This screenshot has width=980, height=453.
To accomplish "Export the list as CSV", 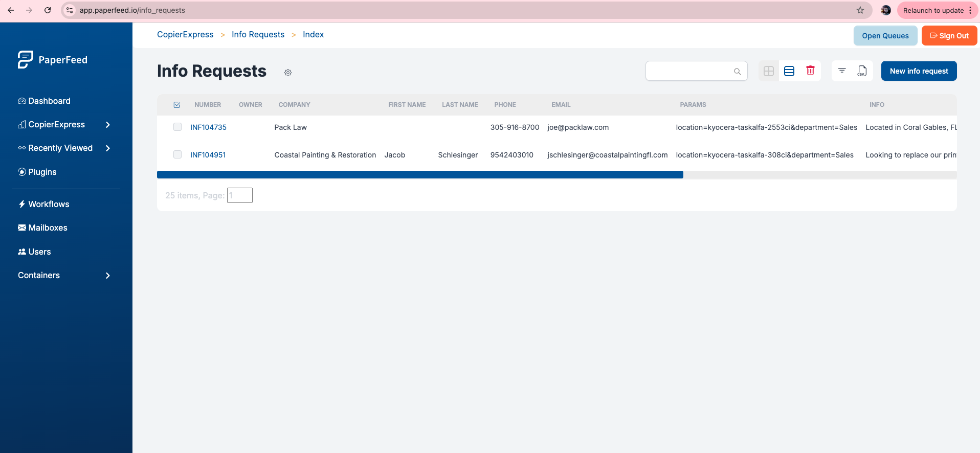I will coord(862,71).
